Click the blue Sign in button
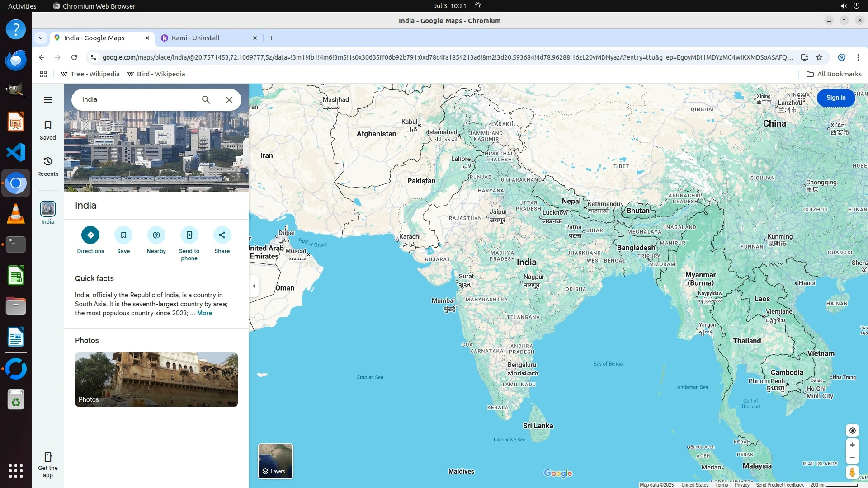This screenshot has height=488, width=868. (x=835, y=98)
